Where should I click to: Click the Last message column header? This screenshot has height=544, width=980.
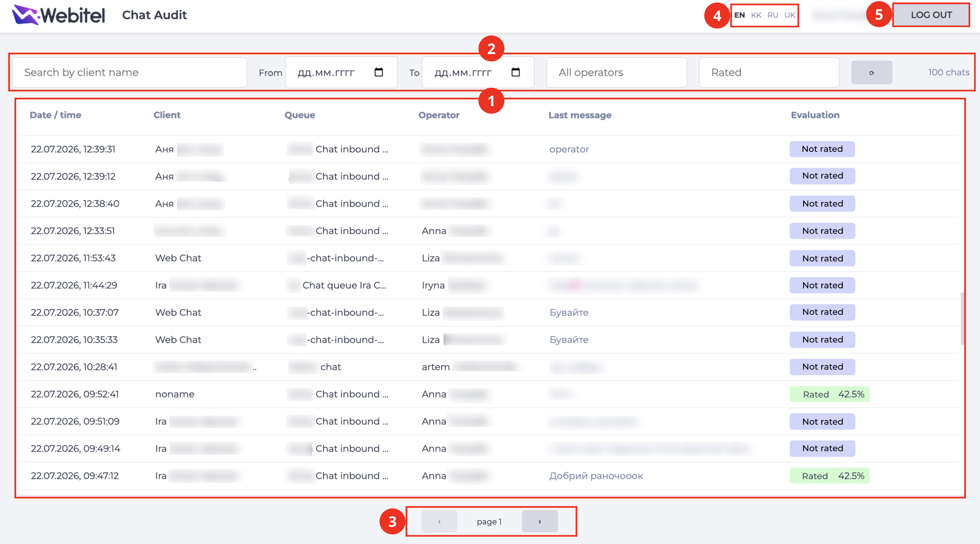[x=580, y=115]
